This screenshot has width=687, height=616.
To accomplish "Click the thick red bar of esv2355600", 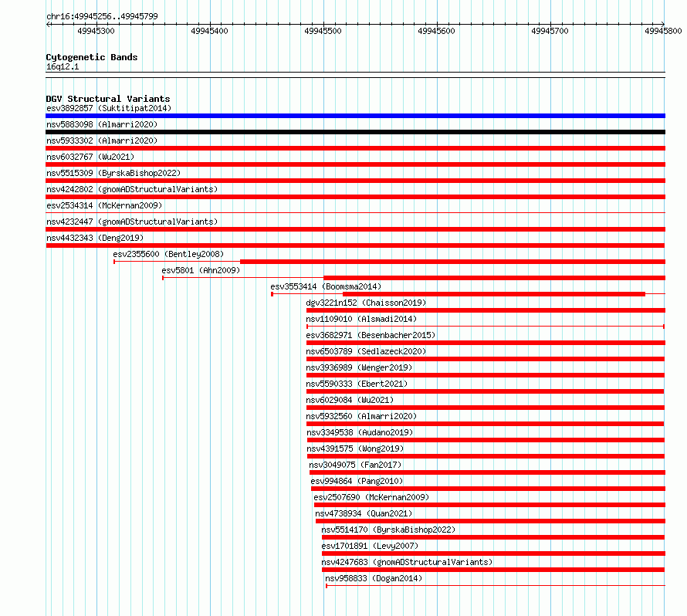I will (x=452, y=262).
